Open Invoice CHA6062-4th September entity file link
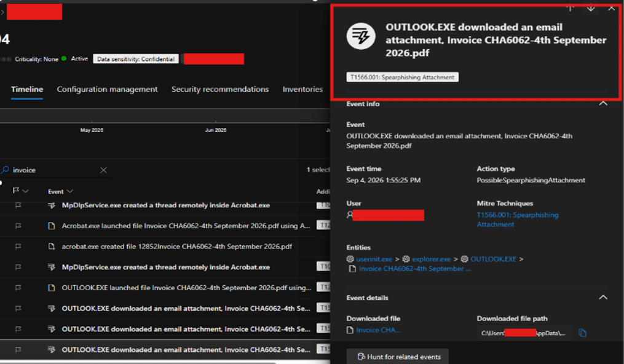 tap(415, 269)
